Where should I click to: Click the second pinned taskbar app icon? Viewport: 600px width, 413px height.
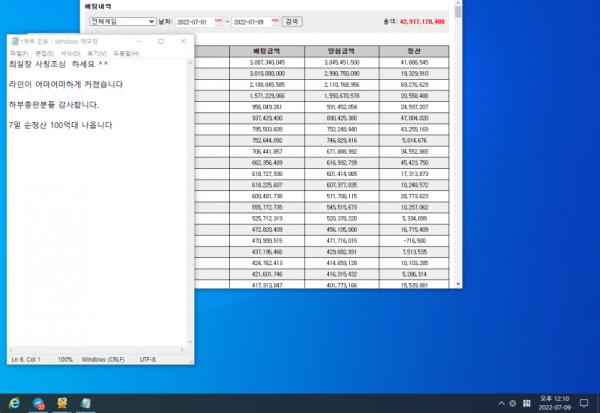click(39, 403)
